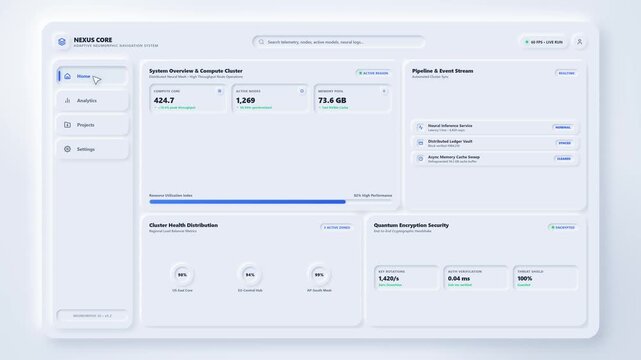Image resolution: width=641 pixels, height=360 pixels.
Task: Click the US-East Core 98% gauge
Action: tap(182, 275)
